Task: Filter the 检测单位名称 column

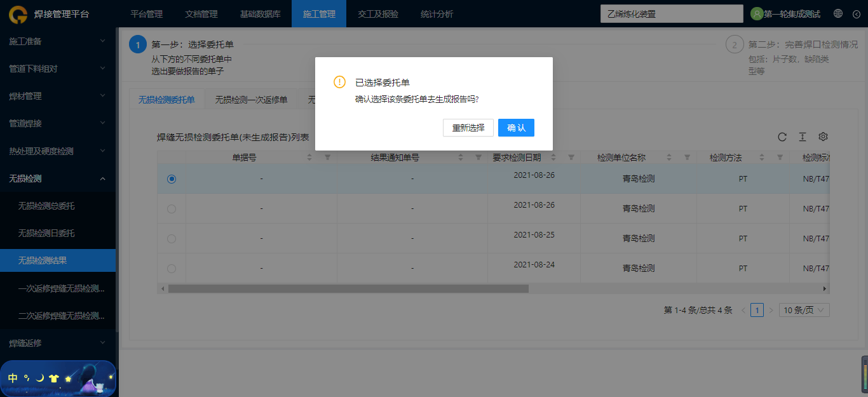Action: click(x=688, y=157)
